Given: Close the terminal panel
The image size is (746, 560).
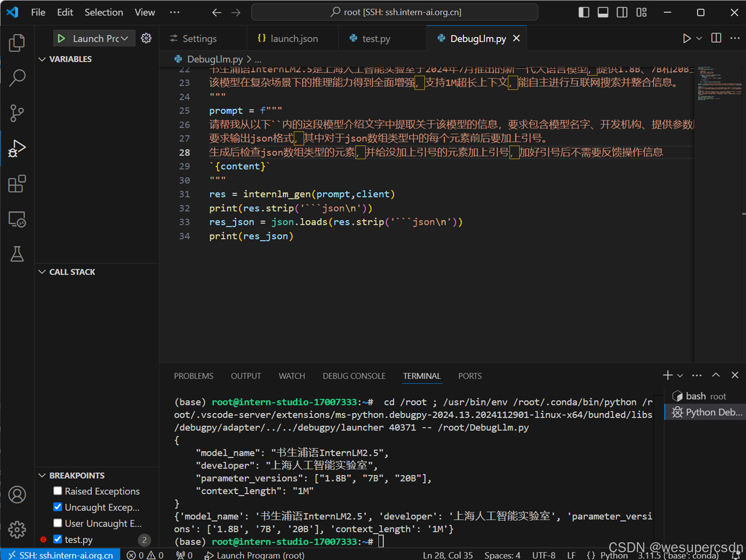Looking at the screenshot, I should 735,375.
